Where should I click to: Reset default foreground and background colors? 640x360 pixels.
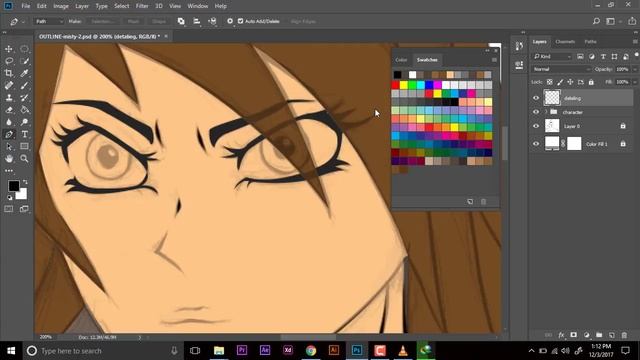[x=9, y=198]
